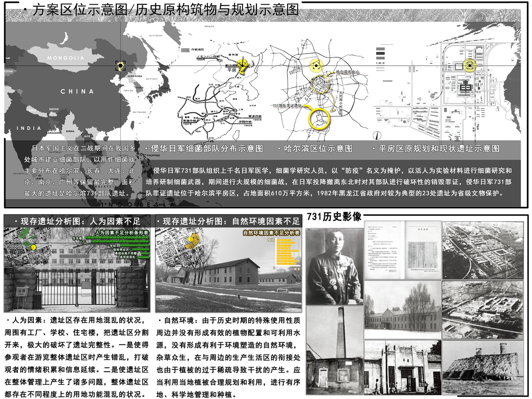Click the 宁波作战 label
The width and height of the screenshot is (532, 399).
[x=255, y=116]
